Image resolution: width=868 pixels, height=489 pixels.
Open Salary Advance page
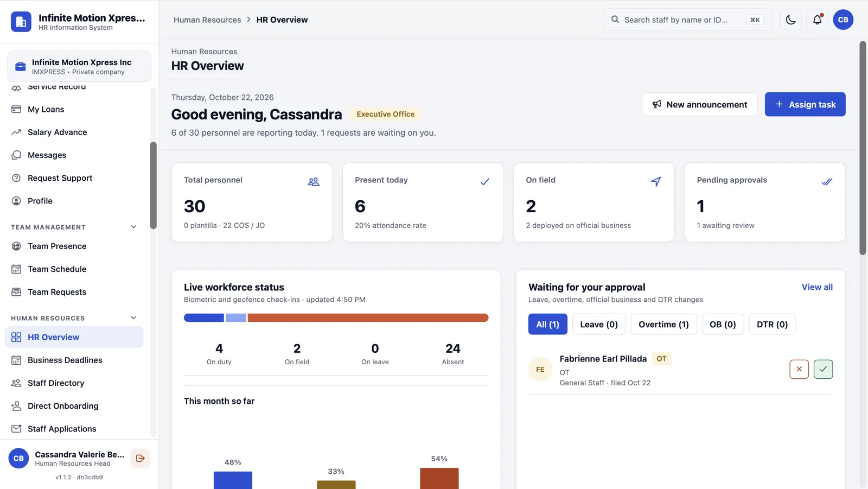75,132
